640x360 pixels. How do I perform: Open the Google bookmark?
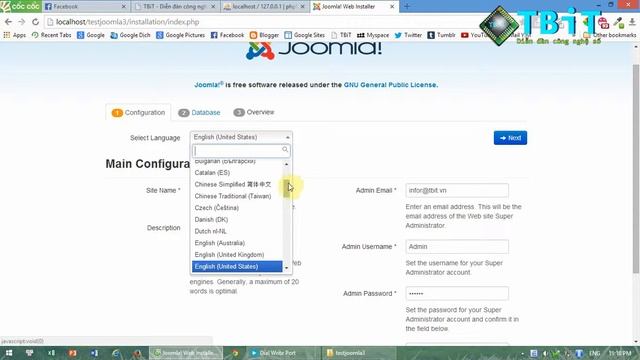point(91,35)
